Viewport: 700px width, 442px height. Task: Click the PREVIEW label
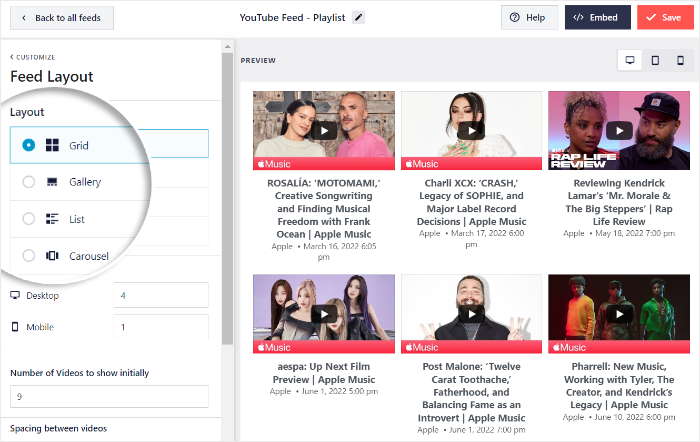(x=258, y=60)
